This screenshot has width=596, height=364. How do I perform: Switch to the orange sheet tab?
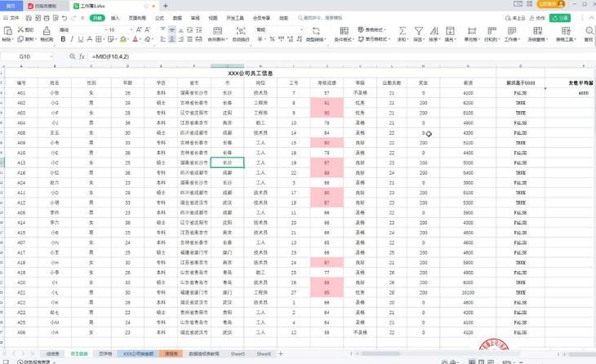pyautogui.click(x=171, y=353)
